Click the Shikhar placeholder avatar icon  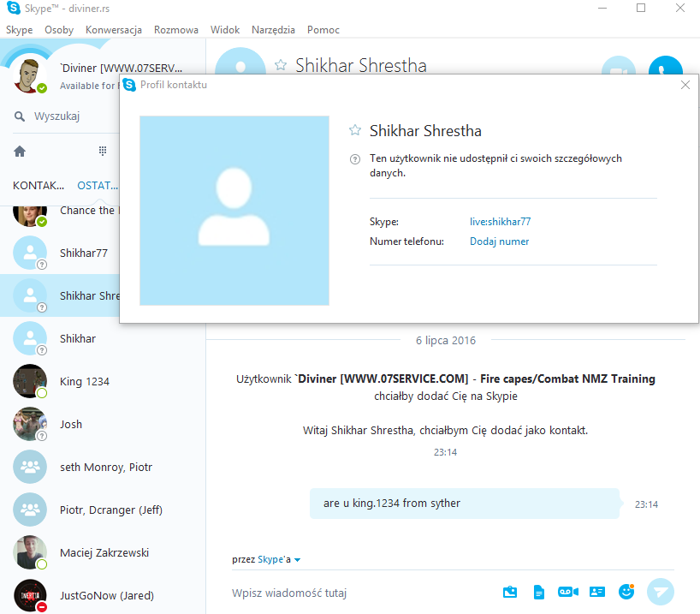point(30,338)
